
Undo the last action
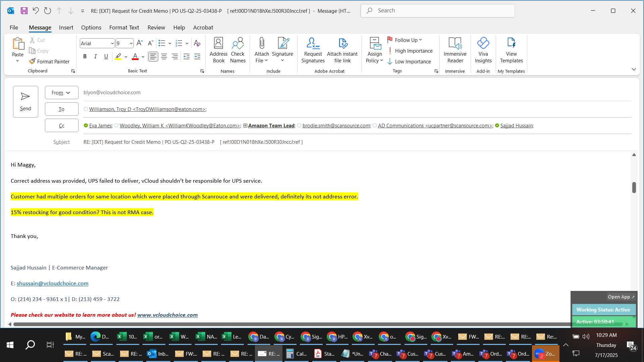click(x=36, y=11)
